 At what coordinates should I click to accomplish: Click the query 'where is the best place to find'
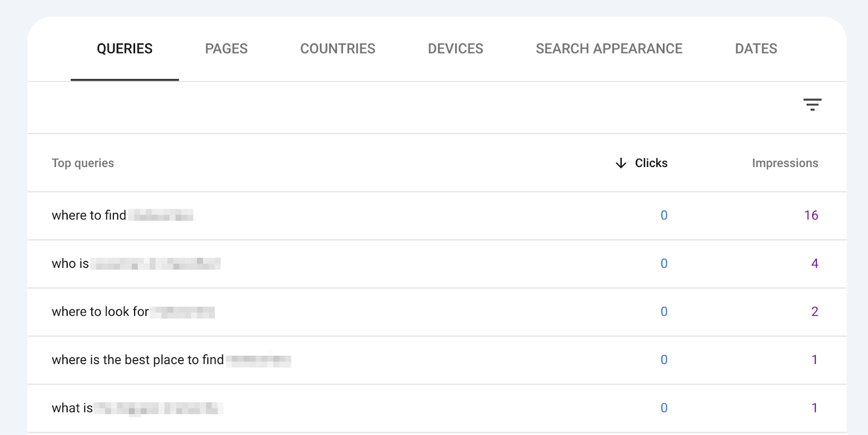[171, 360]
